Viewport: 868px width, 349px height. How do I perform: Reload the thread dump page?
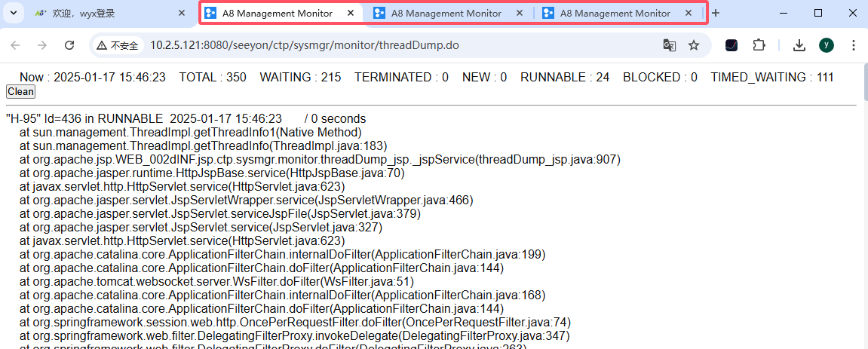[x=69, y=45]
